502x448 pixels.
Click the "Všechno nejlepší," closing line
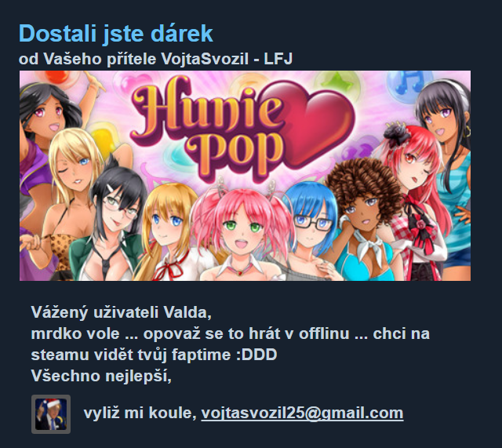click(101, 376)
